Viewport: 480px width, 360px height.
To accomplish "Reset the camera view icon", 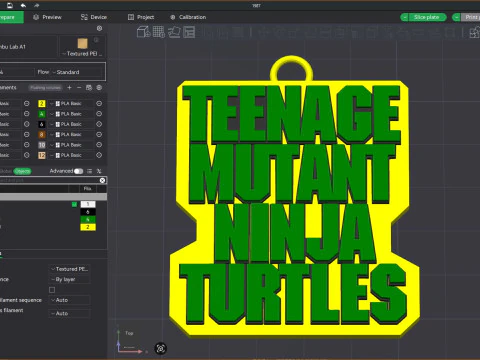I will coord(161,349).
